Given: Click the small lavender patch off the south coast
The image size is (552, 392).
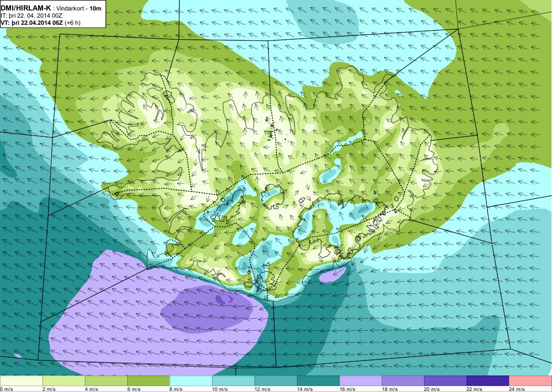Looking at the screenshot, I should click(333, 275).
